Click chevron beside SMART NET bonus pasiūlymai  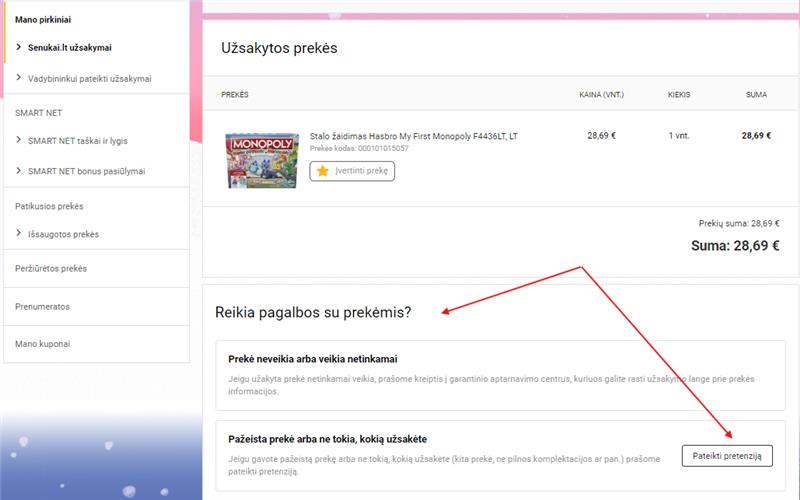(x=18, y=170)
